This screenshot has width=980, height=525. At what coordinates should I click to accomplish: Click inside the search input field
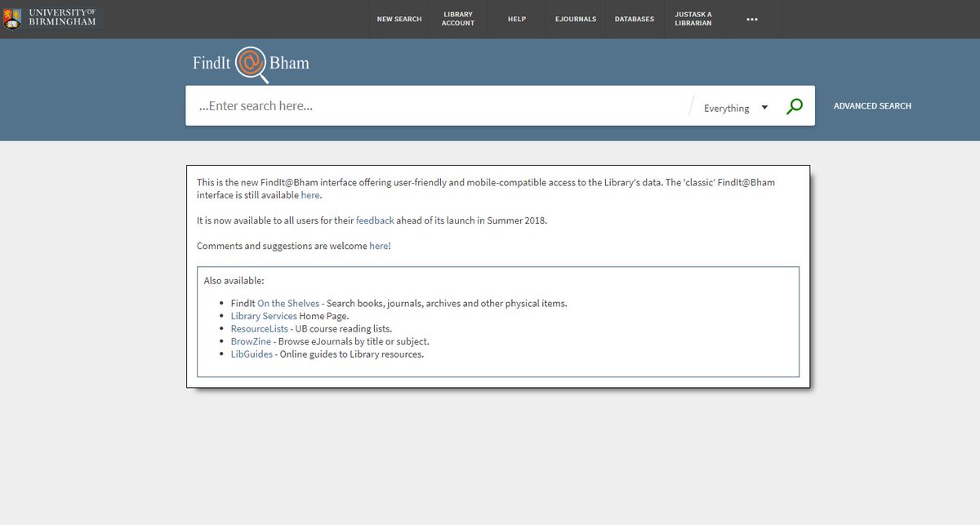pos(367,105)
